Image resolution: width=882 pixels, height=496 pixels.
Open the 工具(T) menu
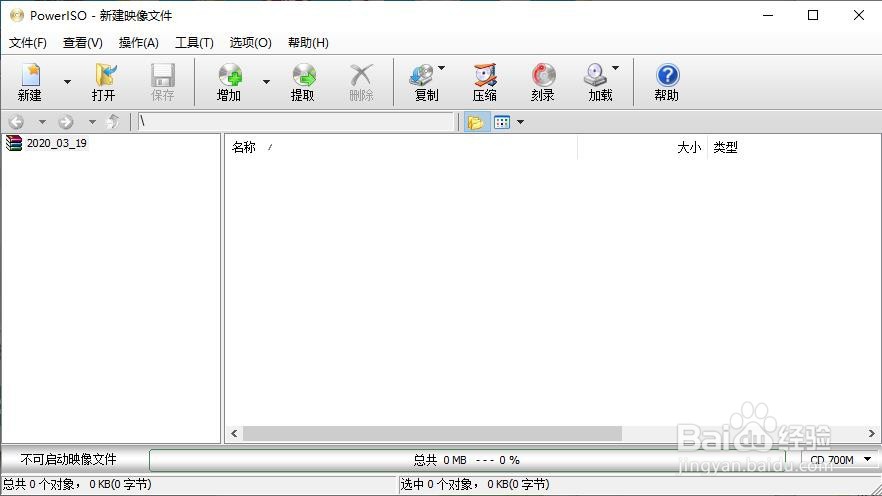(194, 43)
